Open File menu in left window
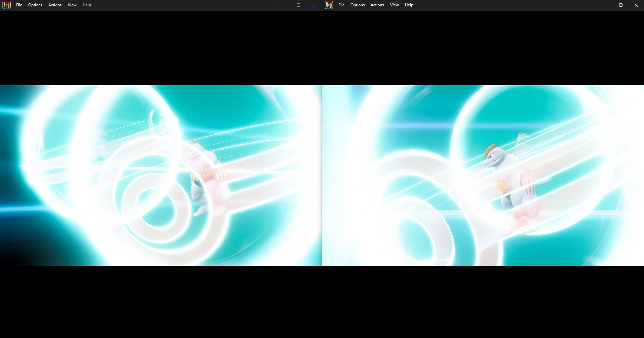 click(19, 5)
